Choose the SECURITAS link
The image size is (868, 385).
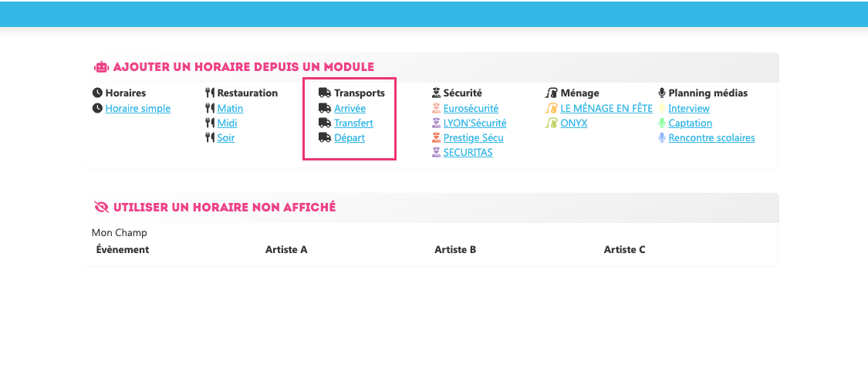click(x=468, y=152)
